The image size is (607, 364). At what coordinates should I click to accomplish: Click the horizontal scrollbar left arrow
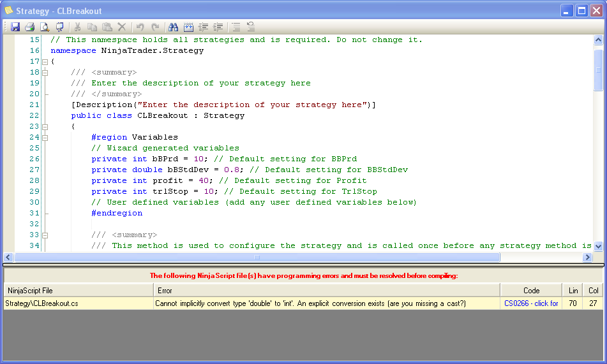click(8, 258)
